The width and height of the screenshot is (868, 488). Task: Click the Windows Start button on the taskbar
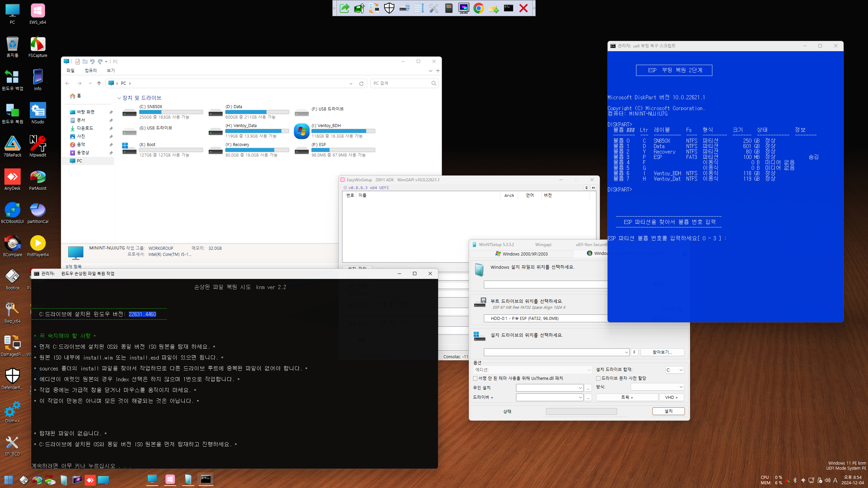(8, 480)
